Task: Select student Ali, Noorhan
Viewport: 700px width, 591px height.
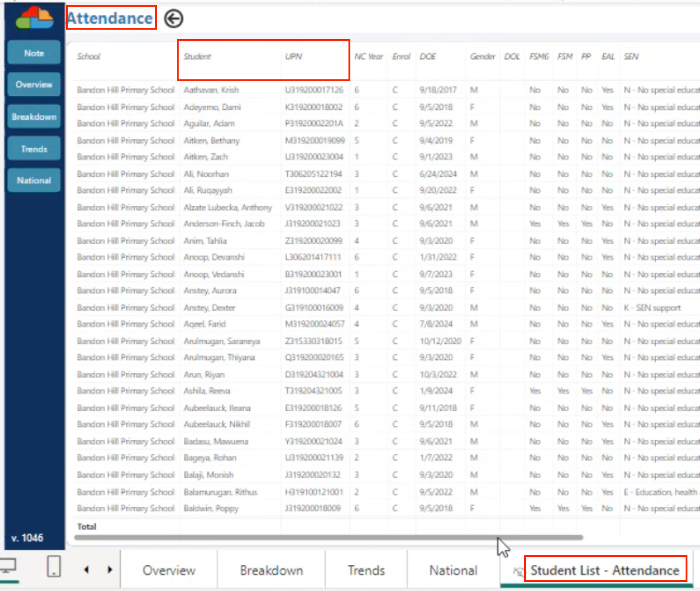Action: click(x=206, y=174)
